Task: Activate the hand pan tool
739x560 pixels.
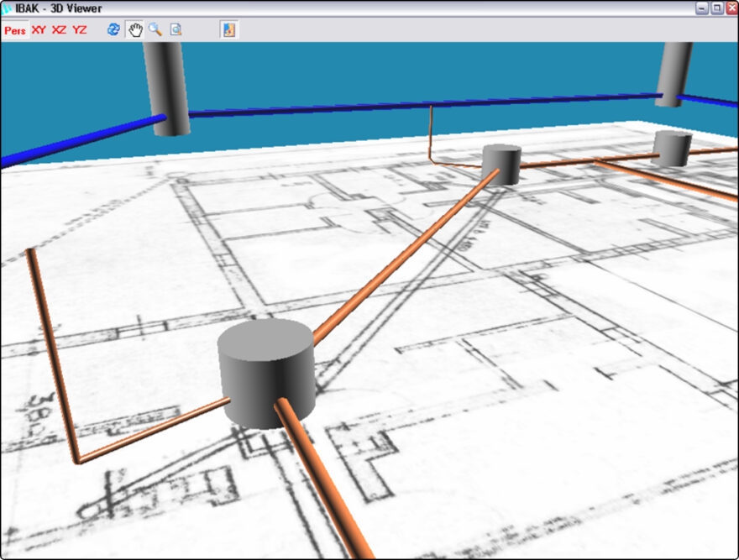Action: pyautogui.click(x=134, y=30)
